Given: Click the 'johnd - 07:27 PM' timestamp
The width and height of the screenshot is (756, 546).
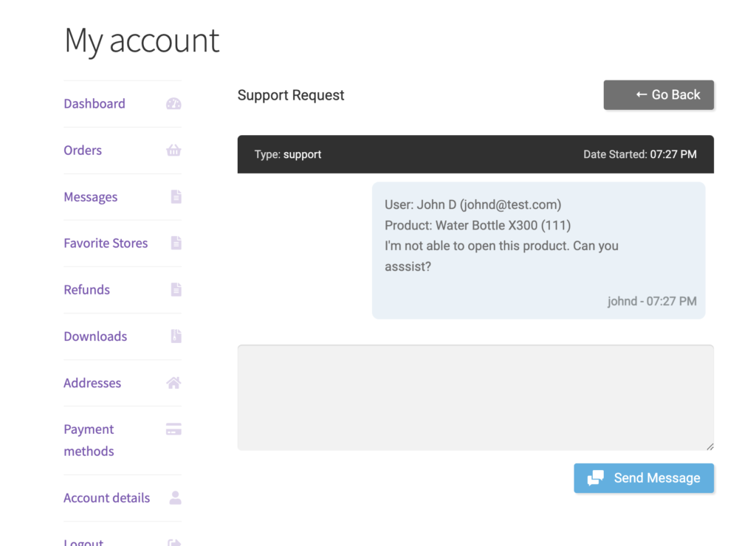Looking at the screenshot, I should click(x=652, y=301).
